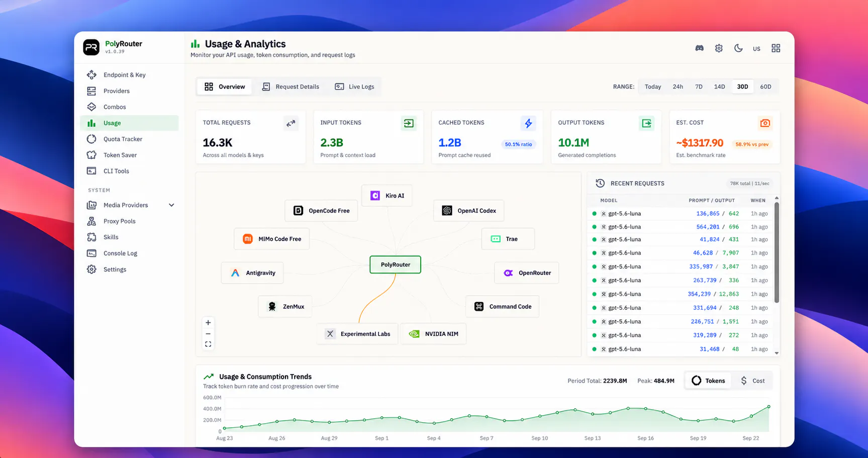This screenshot has height=458, width=868.
Task: Zoom out on the provider graph
Action: click(x=208, y=334)
